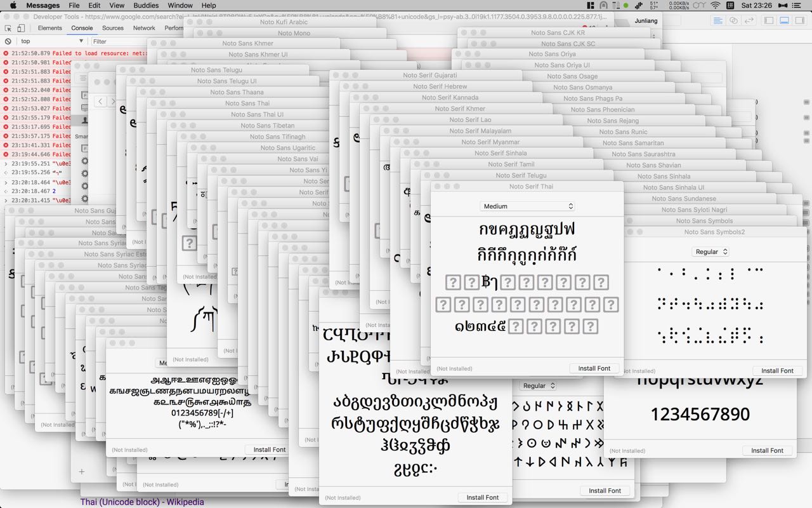Viewport: 812px width, 508px height.
Task: Click the plus icon at bottom left
Action: point(81,471)
